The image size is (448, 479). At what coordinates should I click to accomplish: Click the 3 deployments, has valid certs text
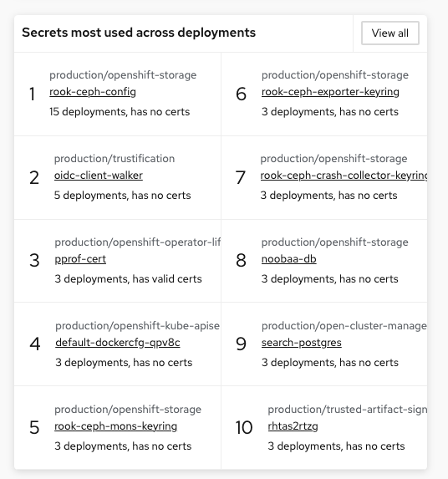128,279
